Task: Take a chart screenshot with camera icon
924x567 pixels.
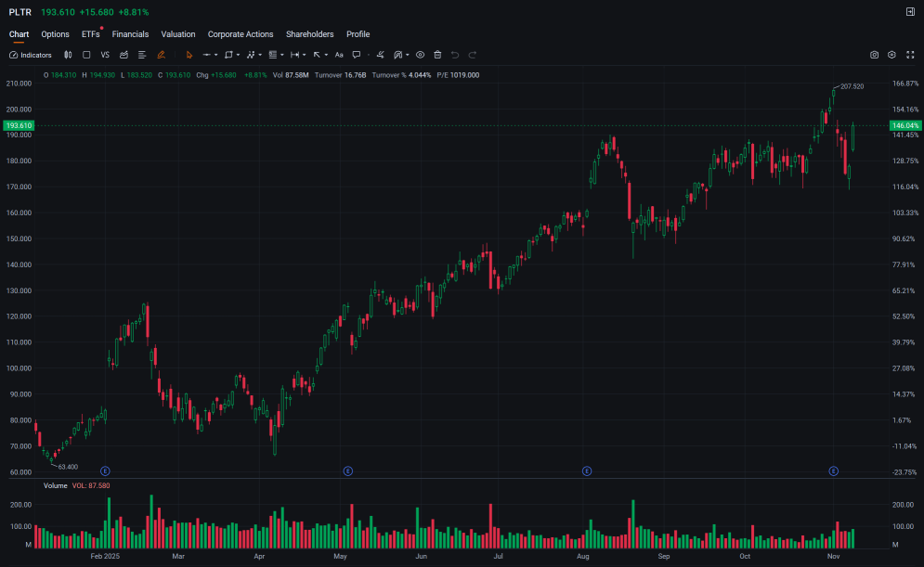Action: pos(875,55)
